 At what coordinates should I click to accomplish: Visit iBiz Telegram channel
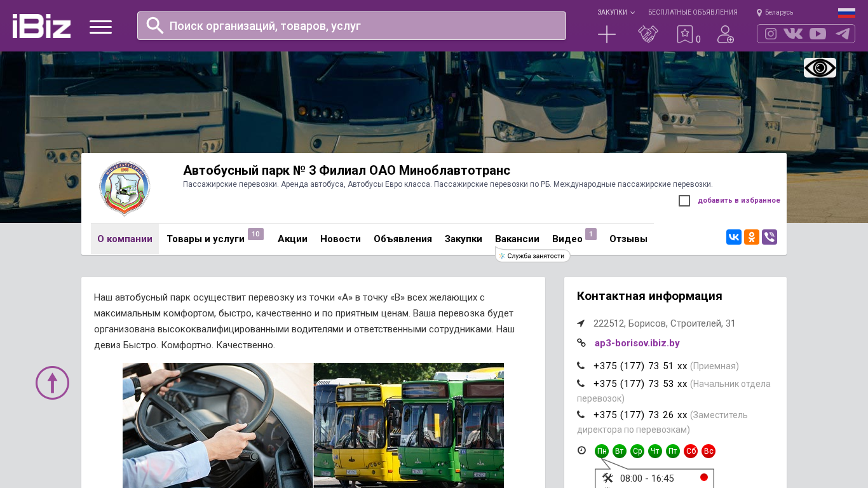click(x=843, y=34)
